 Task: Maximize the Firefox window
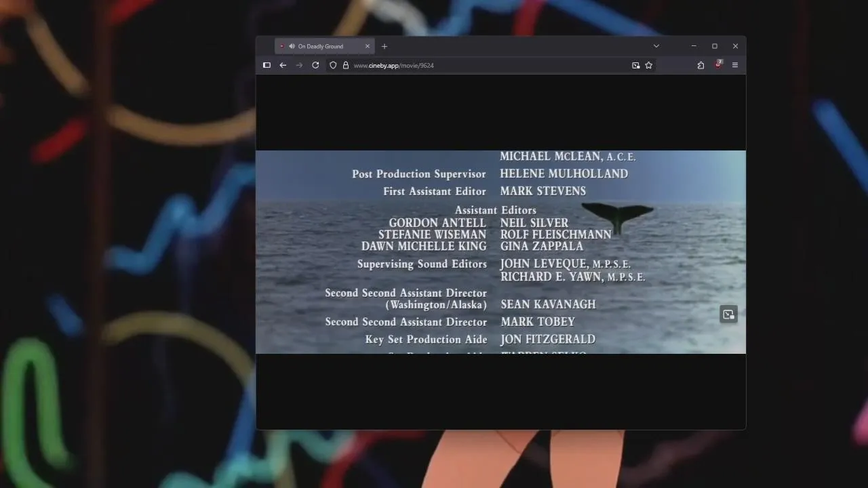[x=714, y=46]
